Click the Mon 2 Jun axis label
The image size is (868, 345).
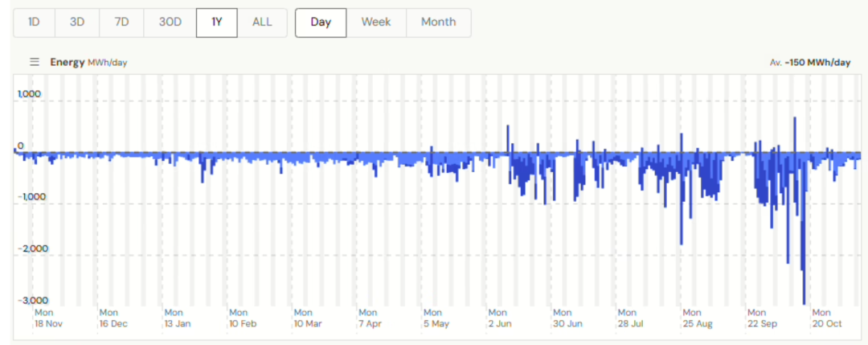point(498,318)
